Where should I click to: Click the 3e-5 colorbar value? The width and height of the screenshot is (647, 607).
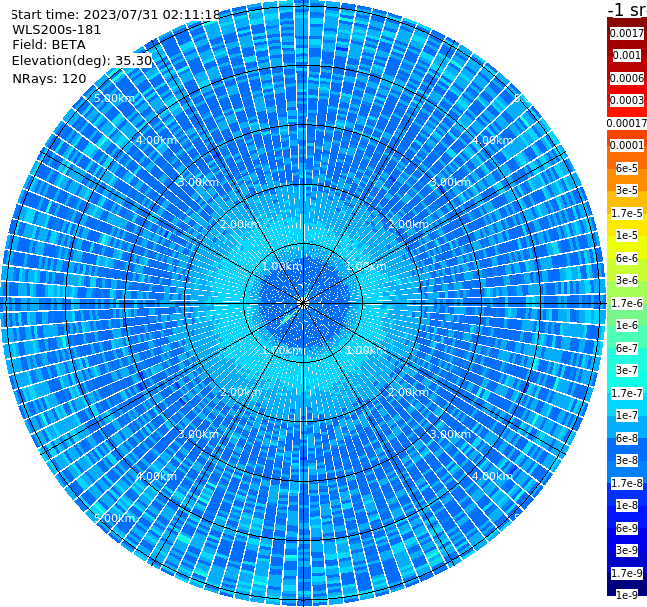(627, 191)
